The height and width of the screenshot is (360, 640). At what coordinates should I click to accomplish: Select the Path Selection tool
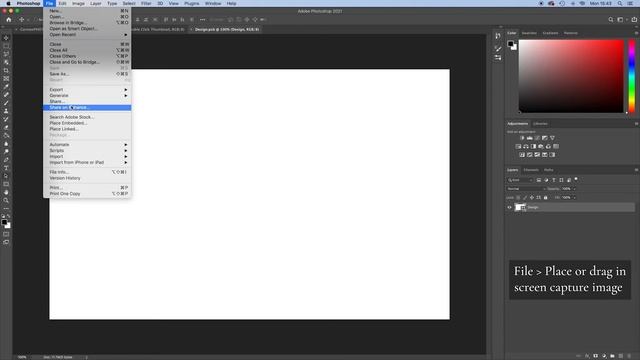pyautogui.click(x=6, y=176)
